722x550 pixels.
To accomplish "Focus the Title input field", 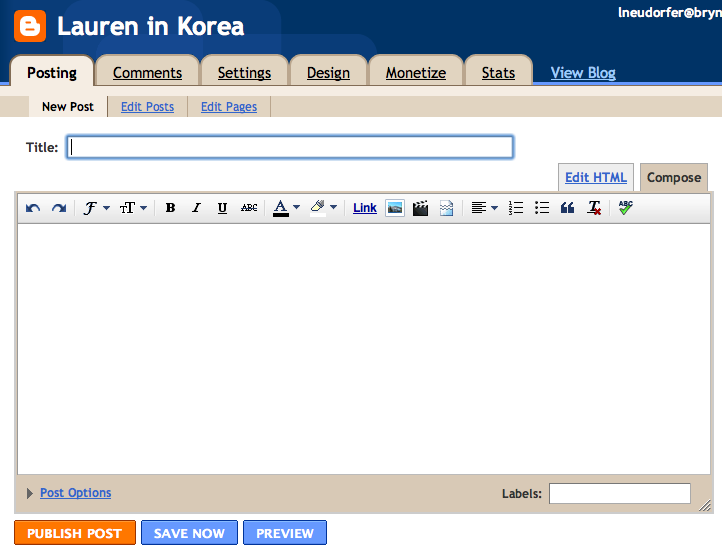I will 290,147.
